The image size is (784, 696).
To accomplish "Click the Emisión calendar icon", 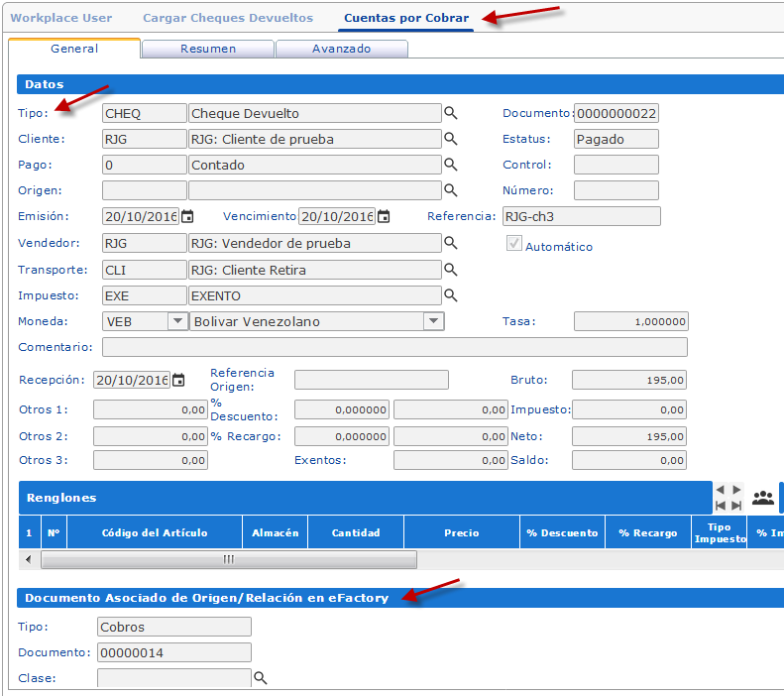I will tap(187, 216).
